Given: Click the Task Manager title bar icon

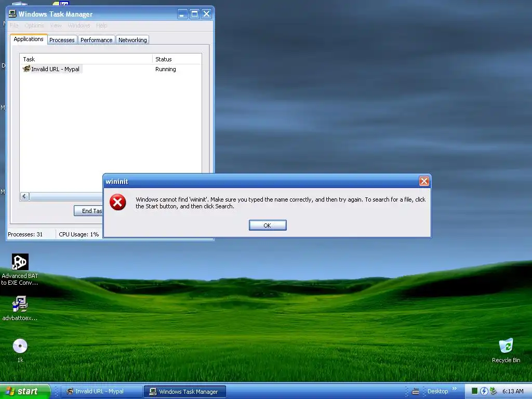Looking at the screenshot, I should pos(12,14).
